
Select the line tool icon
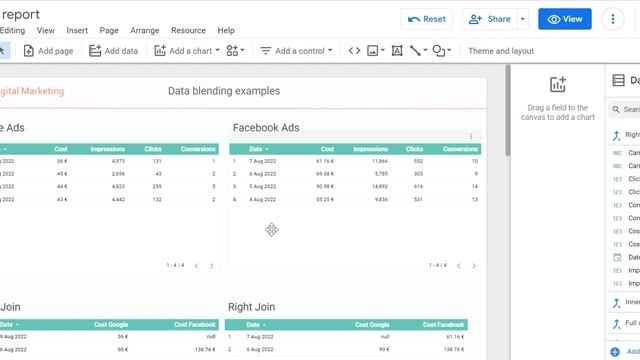pos(415,51)
